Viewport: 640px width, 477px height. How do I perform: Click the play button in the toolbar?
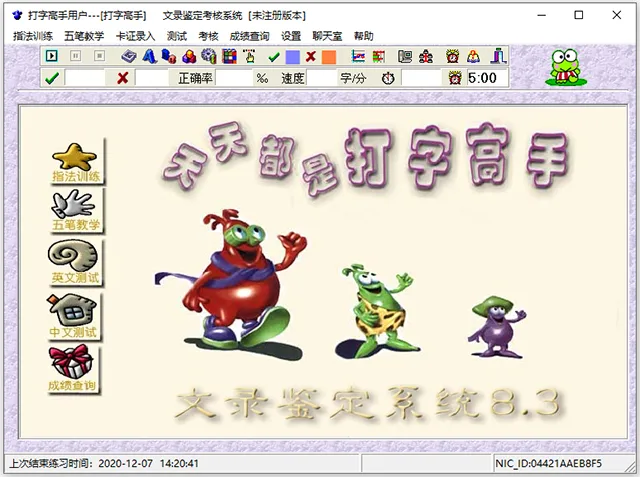pyautogui.click(x=51, y=56)
